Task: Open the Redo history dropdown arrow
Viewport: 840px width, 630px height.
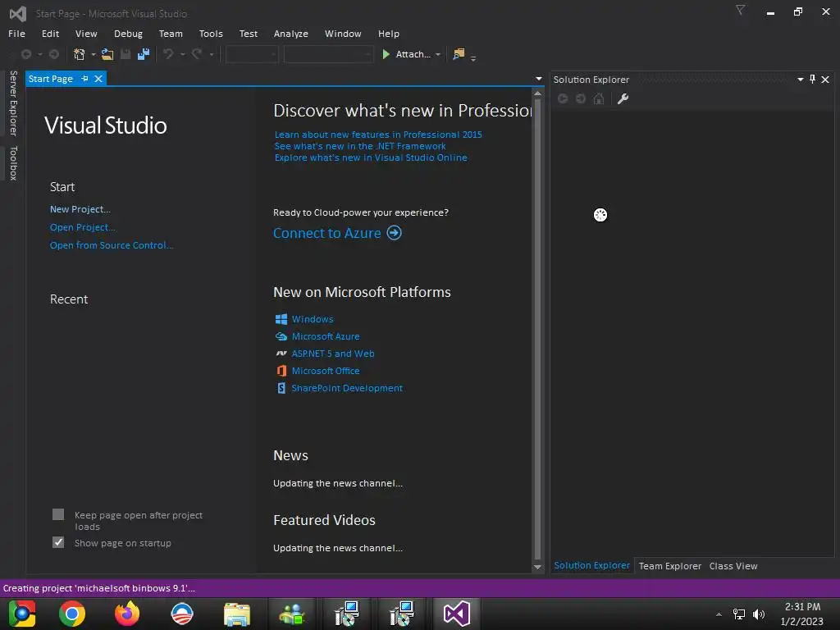Action: pyautogui.click(x=211, y=54)
